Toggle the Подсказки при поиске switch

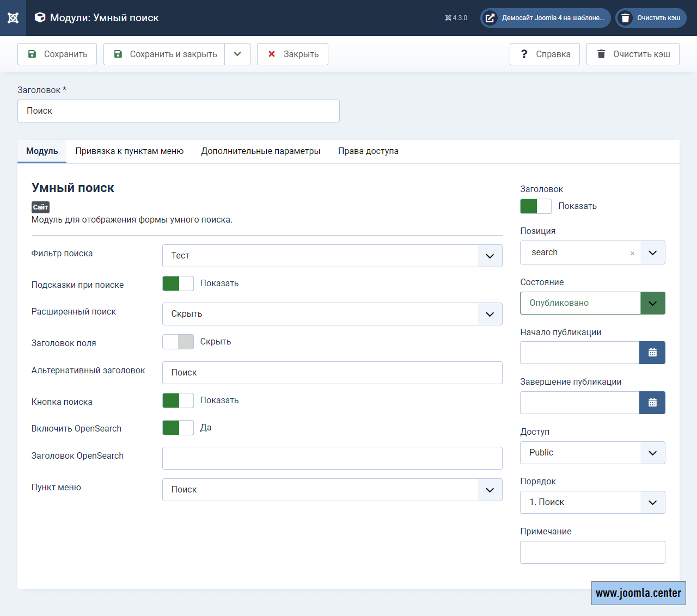178,284
